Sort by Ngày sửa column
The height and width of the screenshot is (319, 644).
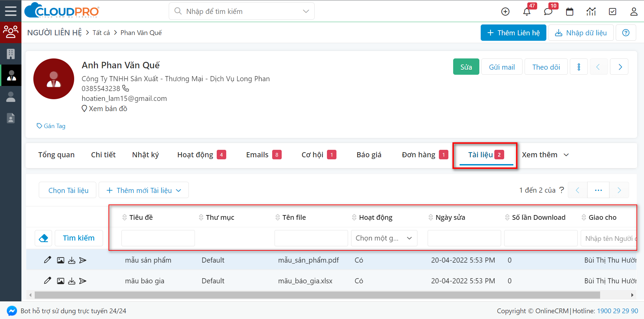[447, 217]
